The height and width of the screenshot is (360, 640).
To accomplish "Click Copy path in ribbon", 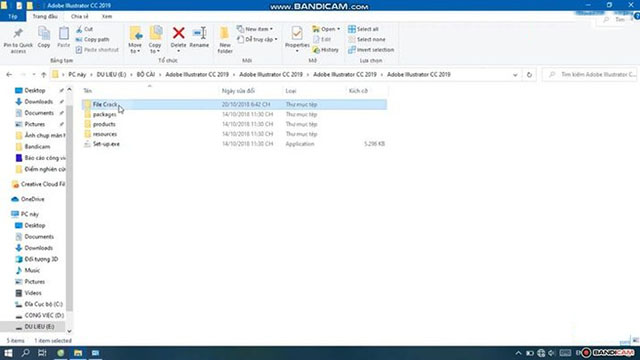I will click(x=92, y=39).
